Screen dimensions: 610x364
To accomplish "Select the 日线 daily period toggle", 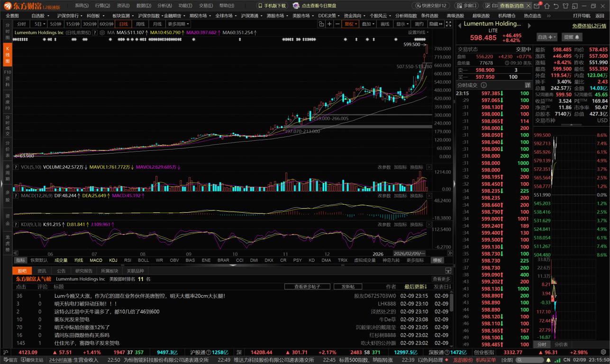I will click(124, 24).
